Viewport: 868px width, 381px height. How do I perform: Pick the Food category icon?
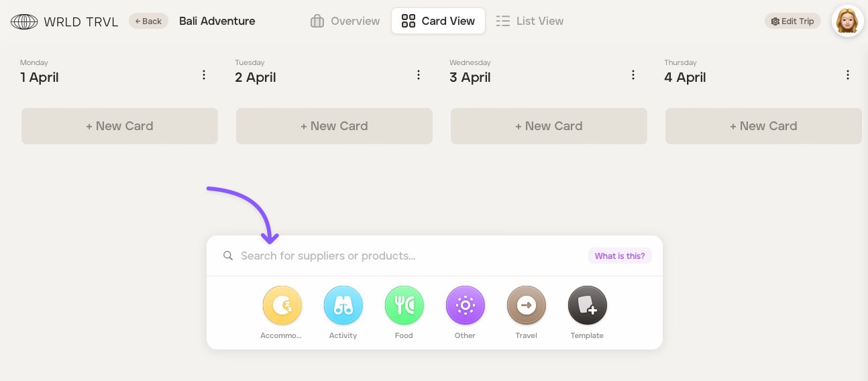[x=404, y=306]
